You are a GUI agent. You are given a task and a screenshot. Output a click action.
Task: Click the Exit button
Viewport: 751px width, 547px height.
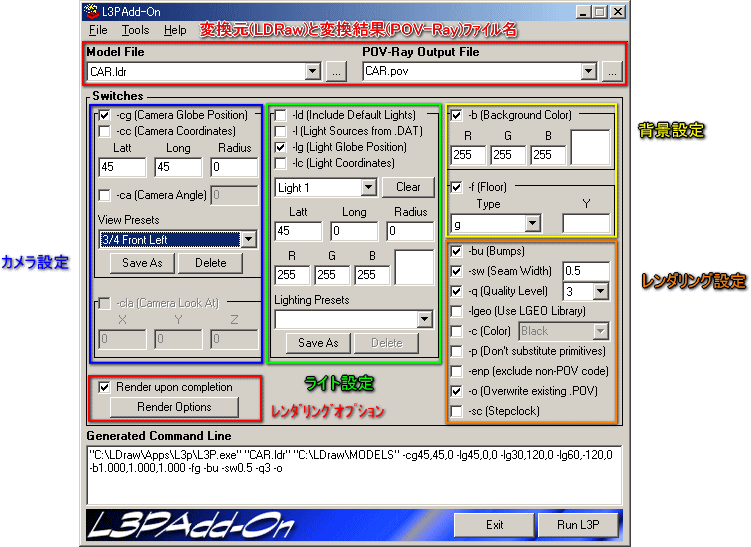(x=494, y=525)
